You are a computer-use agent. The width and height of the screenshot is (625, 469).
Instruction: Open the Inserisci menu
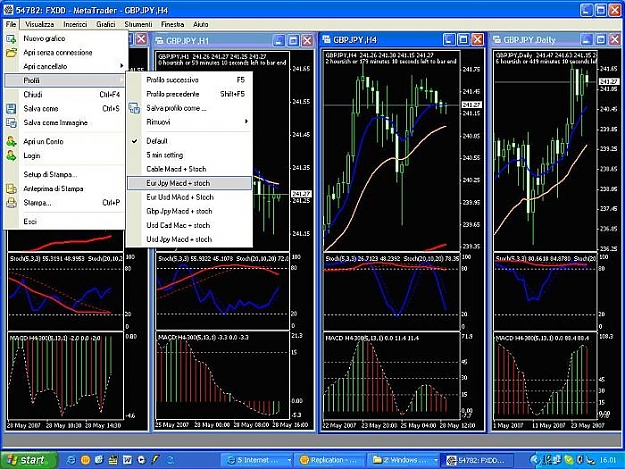[x=75, y=24]
